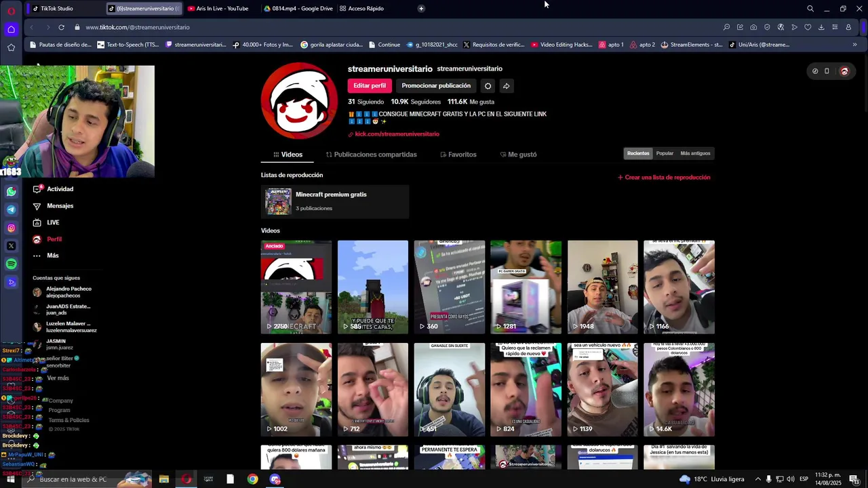868x488 pixels.
Task: Click the search tabs magnifier icon
Action: (810, 9)
